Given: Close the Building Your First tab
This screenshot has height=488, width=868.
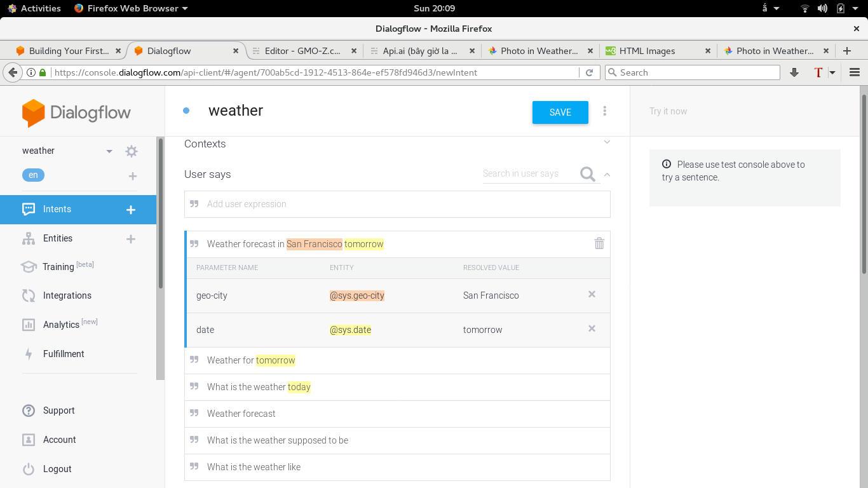Looking at the screenshot, I should tap(118, 51).
